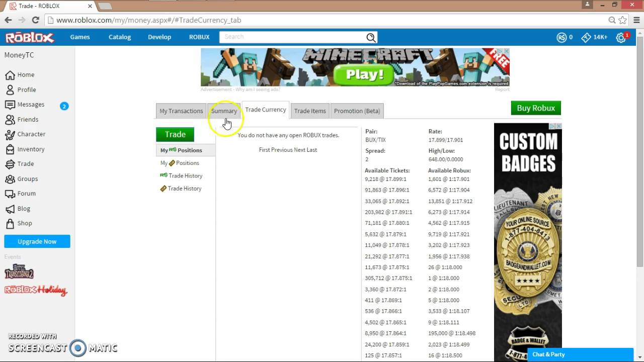
Task: Select My Tickets Positions
Action: 180,163
